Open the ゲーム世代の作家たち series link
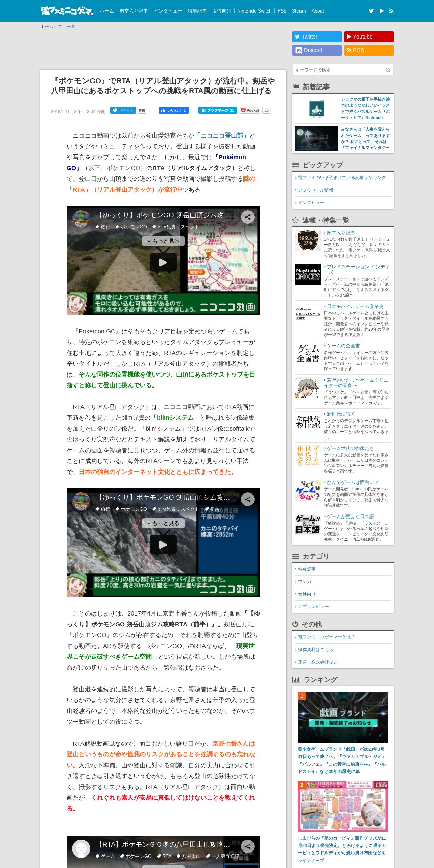 350,448
